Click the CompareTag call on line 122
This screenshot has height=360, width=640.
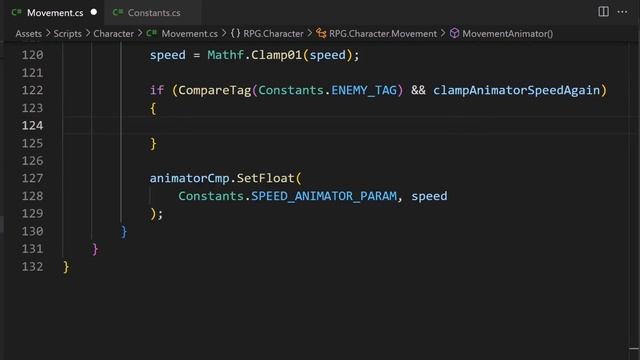click(x=215, y=90)
